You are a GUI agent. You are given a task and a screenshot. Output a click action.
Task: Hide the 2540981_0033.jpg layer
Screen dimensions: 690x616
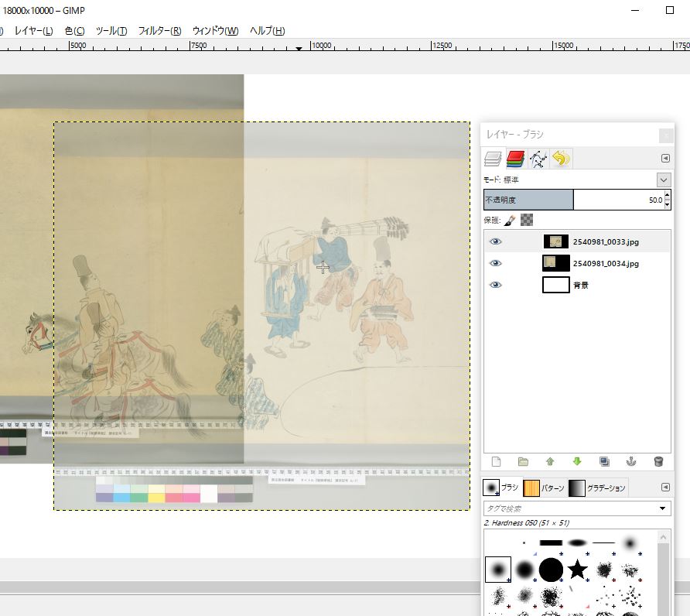pos(496,241)
